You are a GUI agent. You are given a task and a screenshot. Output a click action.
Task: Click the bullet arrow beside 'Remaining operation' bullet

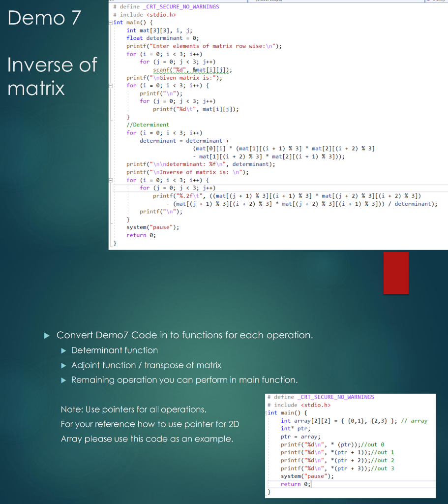(63, 380)
